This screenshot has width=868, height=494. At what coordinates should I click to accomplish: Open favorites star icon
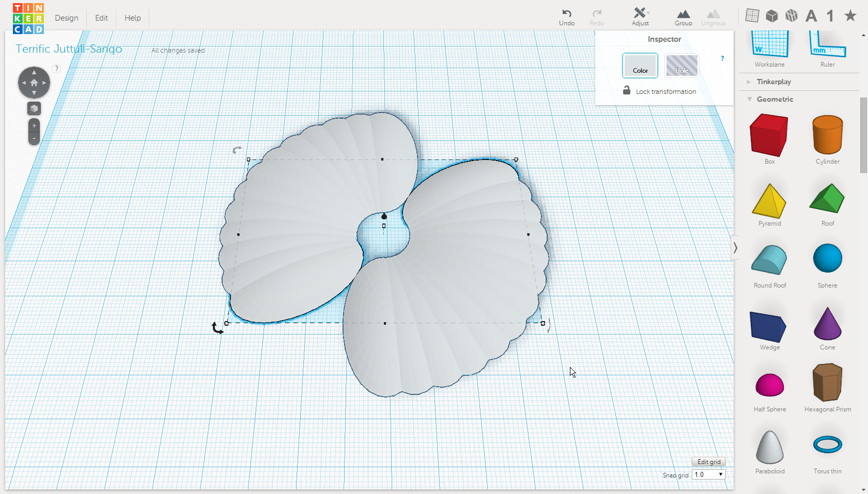[x=850, y=15]
